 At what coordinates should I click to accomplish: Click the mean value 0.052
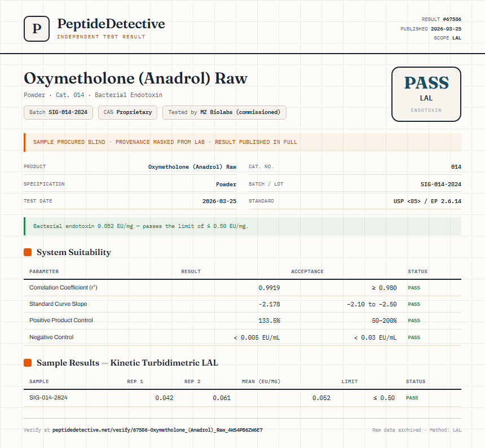pos(321,398)
